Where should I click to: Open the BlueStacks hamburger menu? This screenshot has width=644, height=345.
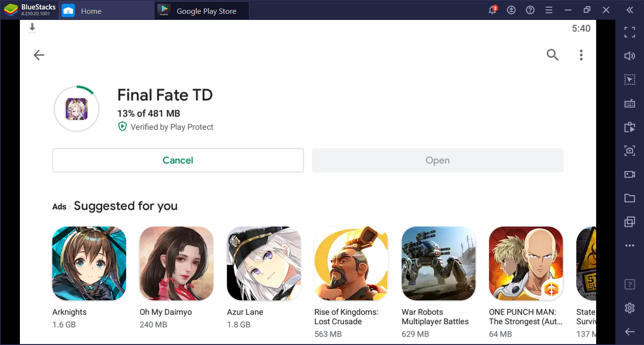tap(549, 10)
